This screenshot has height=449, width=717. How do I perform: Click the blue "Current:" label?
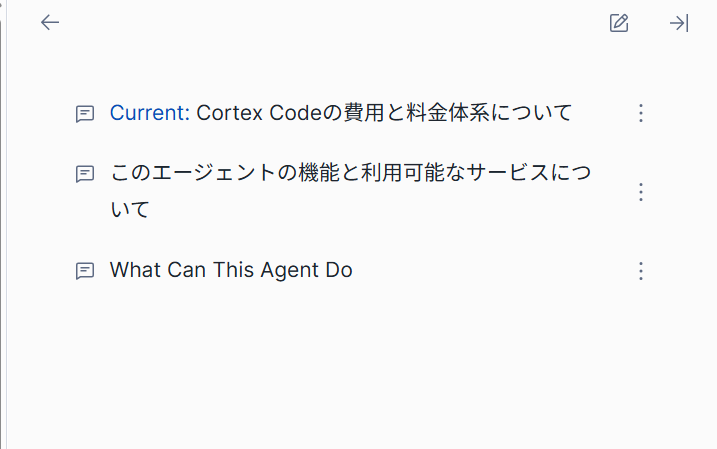[149, 113]
